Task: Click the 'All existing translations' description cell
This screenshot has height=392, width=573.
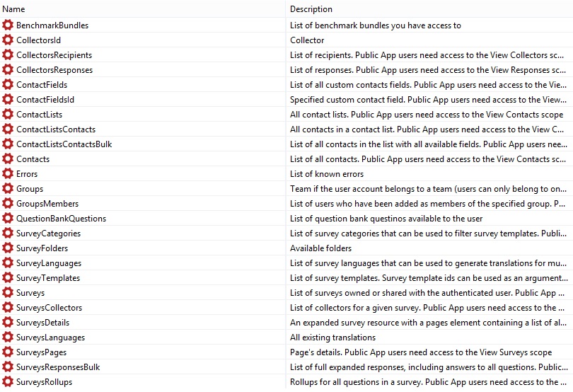Action: point(332,338)
